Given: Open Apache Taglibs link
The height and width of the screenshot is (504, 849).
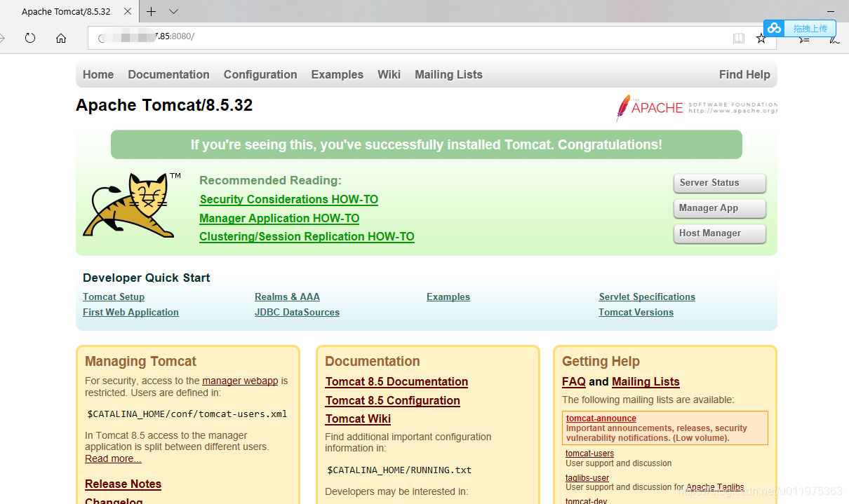Looking at the screenshot, I should click(715, 487).
